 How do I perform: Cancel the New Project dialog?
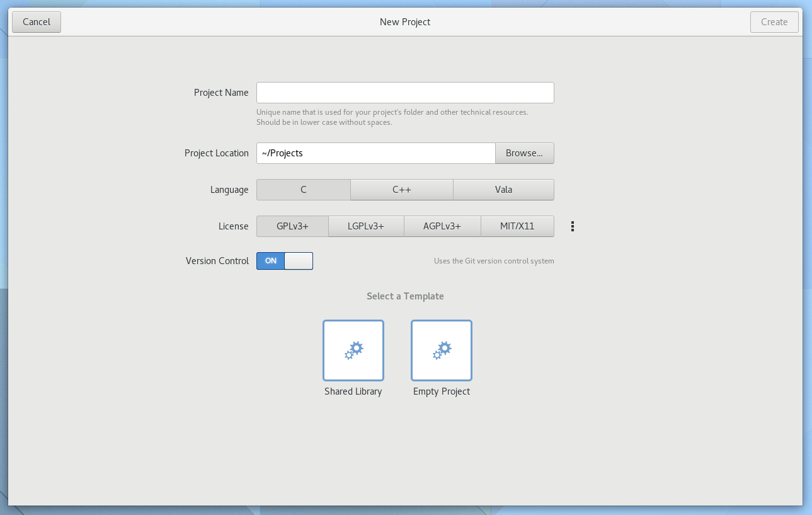point(37,22)
